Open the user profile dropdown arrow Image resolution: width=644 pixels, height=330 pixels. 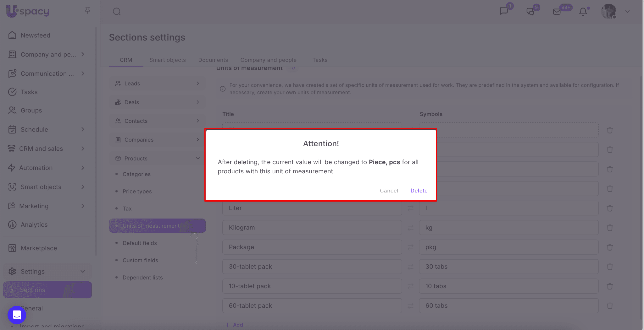627,12
